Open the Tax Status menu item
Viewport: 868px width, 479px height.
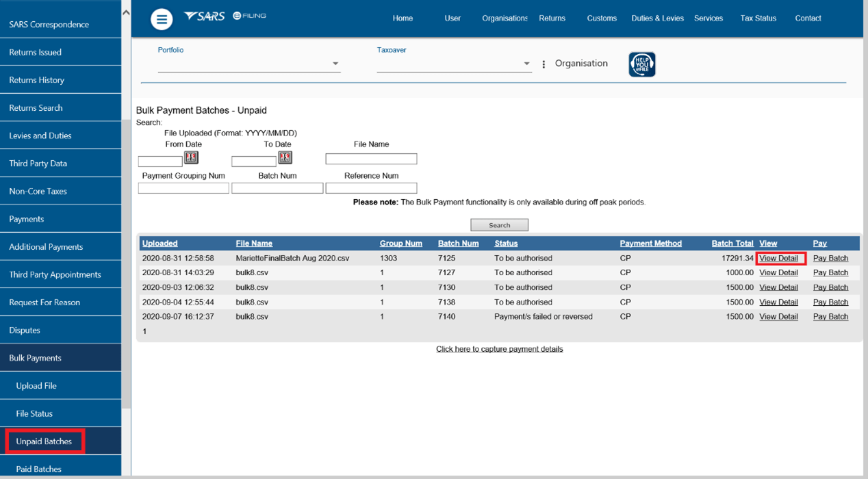[x=758, y=18]
